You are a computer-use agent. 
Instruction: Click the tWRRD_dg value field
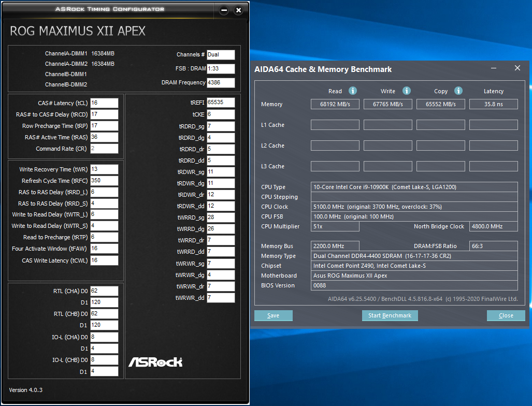point(221,229)
